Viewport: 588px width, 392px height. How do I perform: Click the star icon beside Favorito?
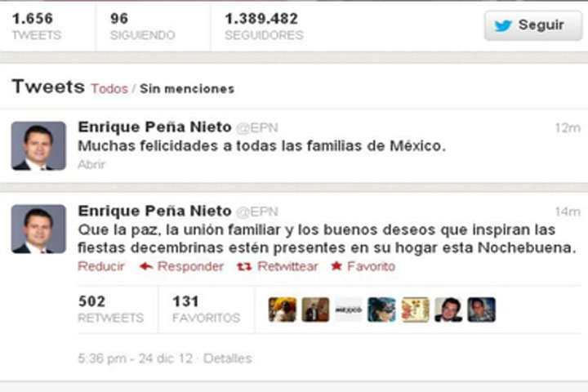pyautogui.click(x=336, y=266)
